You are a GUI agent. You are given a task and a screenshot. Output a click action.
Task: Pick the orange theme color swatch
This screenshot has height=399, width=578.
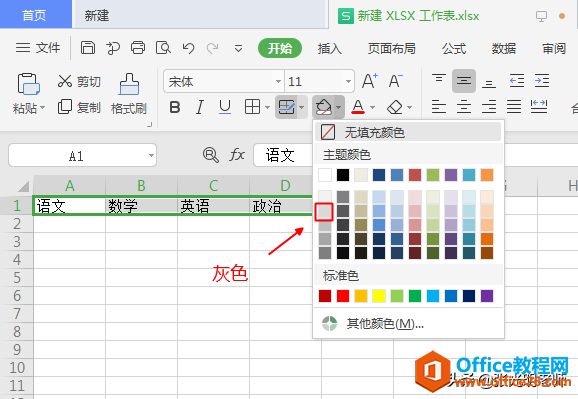tap(487, 175)
